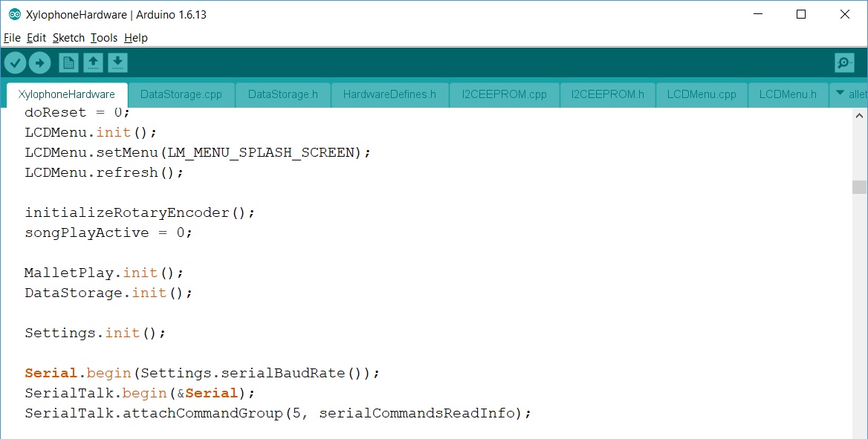Click the Verify sketch checkmark icon
Image resolution: width=868 pixels, height=439 pixels.
point(15,63)
